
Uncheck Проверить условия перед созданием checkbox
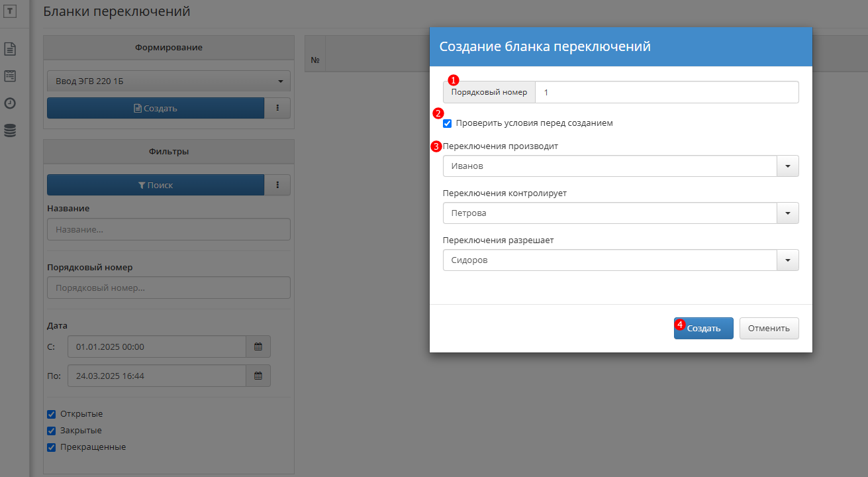448,123
